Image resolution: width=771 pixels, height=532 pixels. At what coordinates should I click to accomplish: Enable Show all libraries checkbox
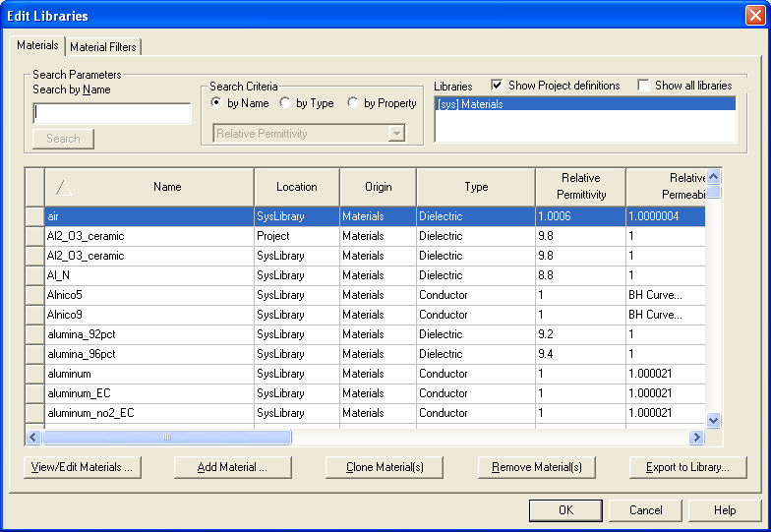[643, 86]
